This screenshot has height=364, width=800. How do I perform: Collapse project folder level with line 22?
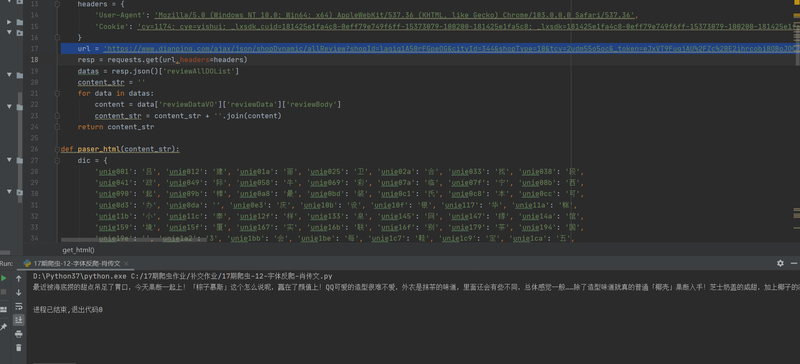[x=9, y=107]
